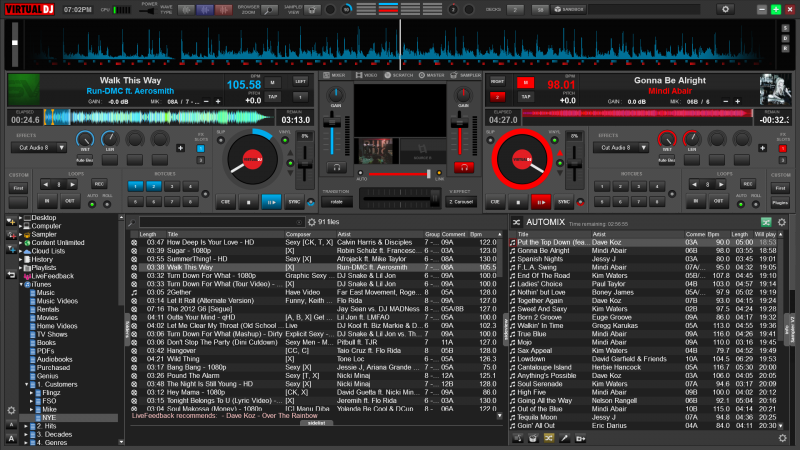This screenshot has width=800, height=450.
Task: Add an effect slot with right deck plus icon
Action: [762, 148]
